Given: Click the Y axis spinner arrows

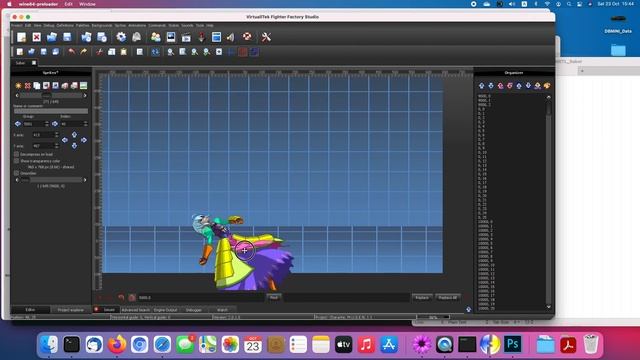Looking at the screenshot, I should 57,146.
